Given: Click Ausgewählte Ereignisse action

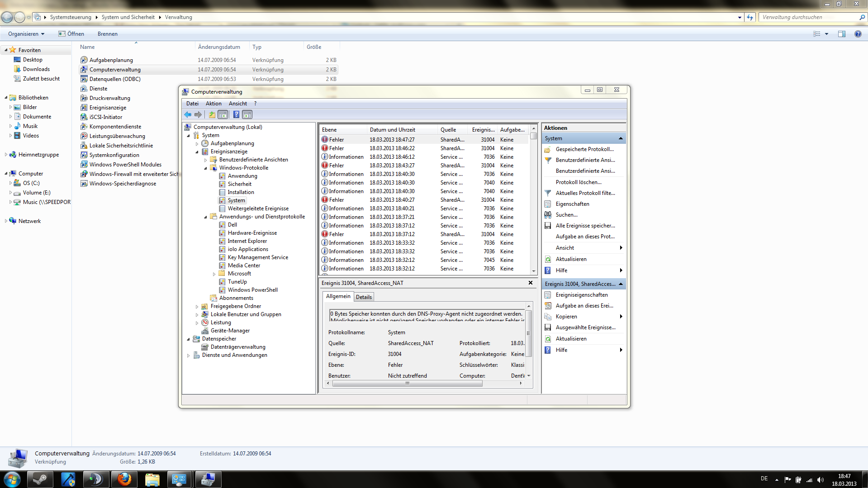Looking at the screenshot, I should coord(585,327).
